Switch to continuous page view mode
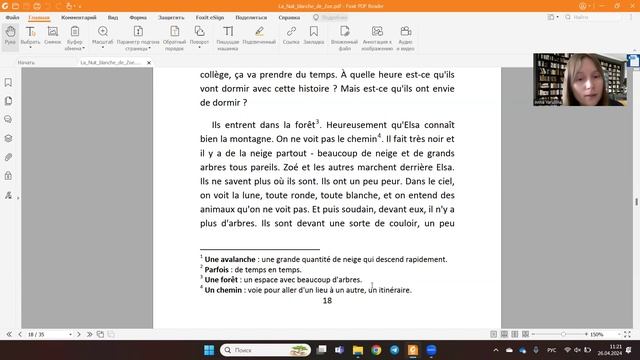Image resolution: width=640 pixels, height=360 pixels. [504, 334]
